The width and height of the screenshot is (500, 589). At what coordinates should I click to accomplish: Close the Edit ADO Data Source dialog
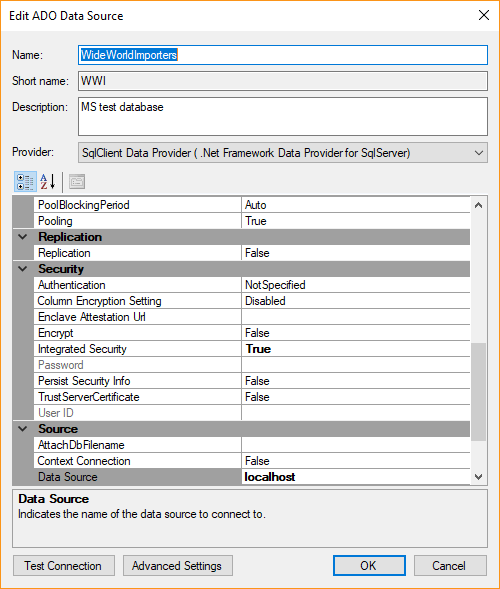click(x=484, y=15)
